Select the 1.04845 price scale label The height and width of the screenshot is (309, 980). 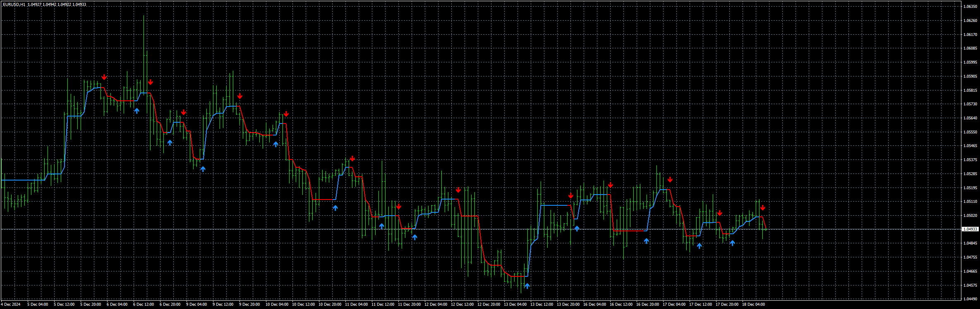coord(970,243)
